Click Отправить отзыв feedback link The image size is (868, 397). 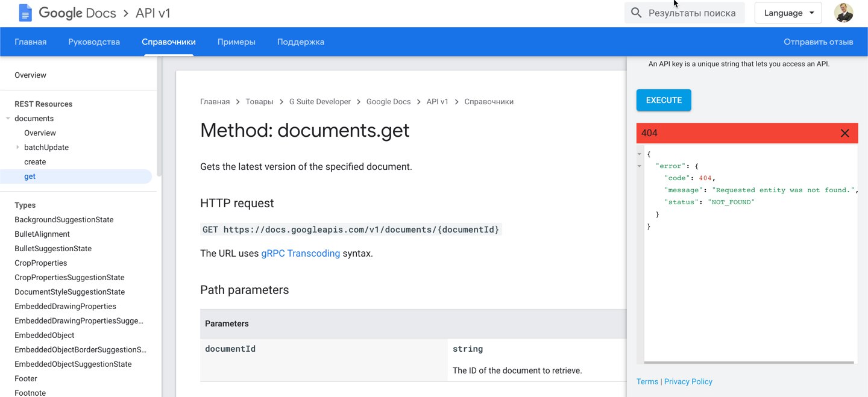[x=818, y=42]
